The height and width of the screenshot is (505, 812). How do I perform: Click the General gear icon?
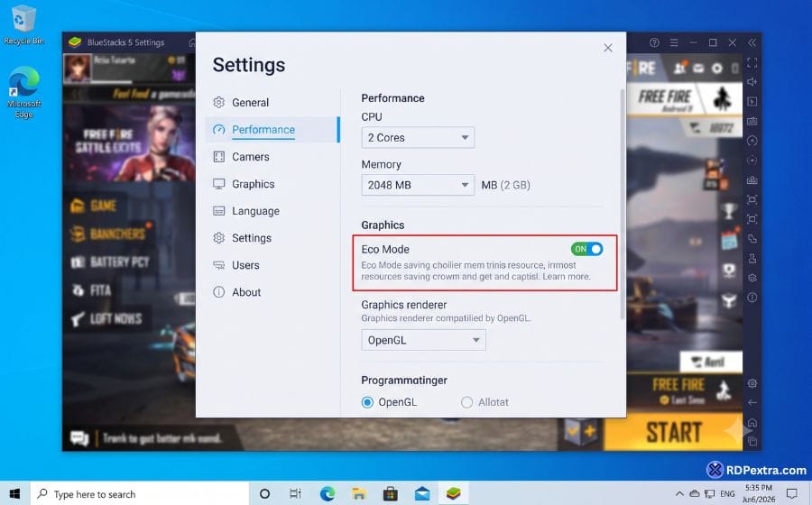pyautogui.click(x=219, y=103)
